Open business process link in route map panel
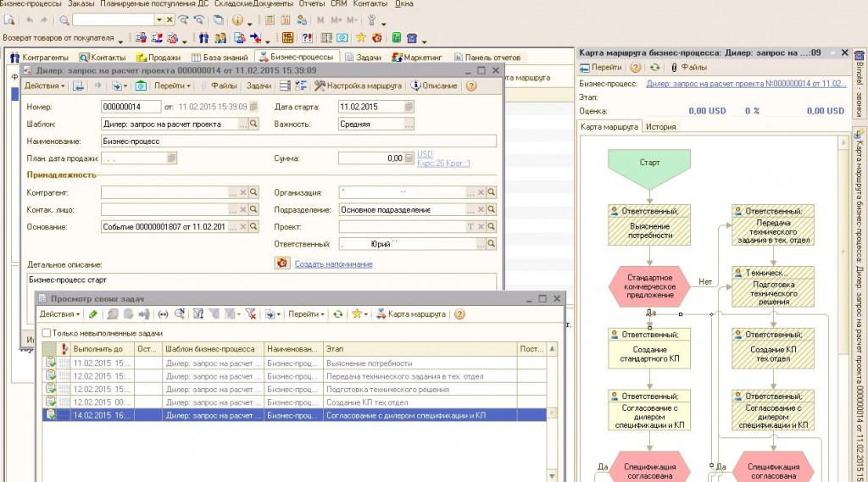The height and width of the screenshot is (482, 868). [x=746, y=84]
